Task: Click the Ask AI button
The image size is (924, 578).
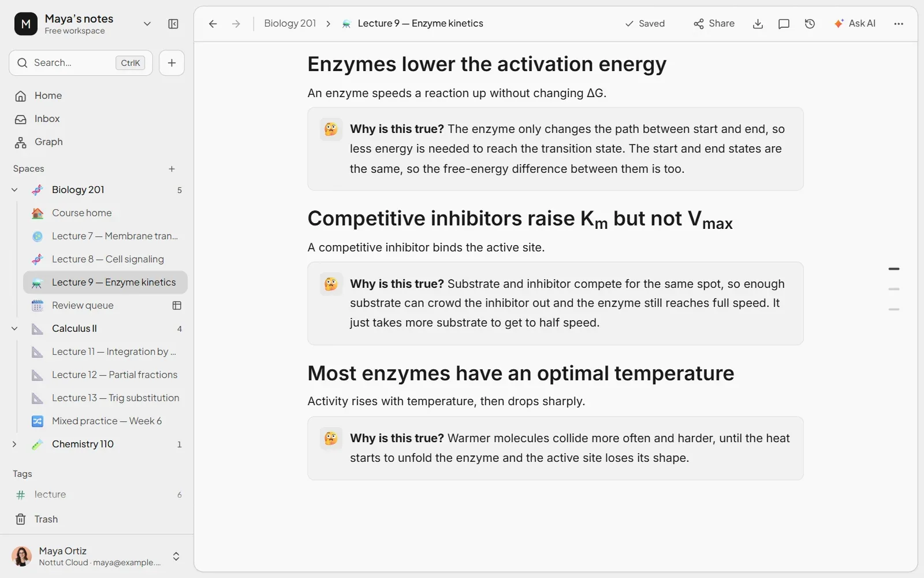Action: tap(855, 24)
